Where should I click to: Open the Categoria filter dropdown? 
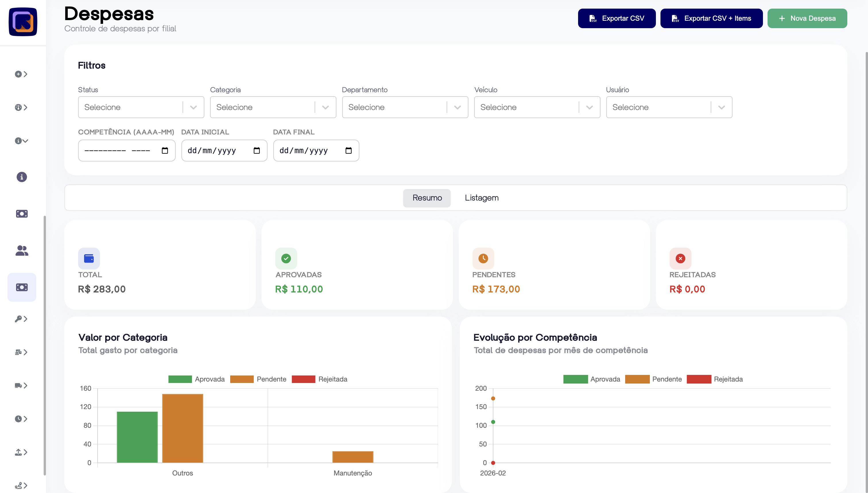coord(273,107)
